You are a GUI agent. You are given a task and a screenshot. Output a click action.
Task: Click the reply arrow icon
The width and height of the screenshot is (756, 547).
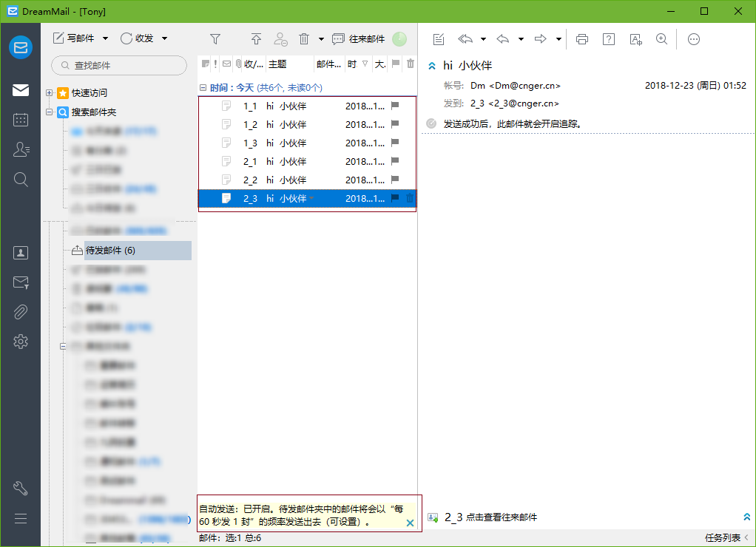pos(503,39)
